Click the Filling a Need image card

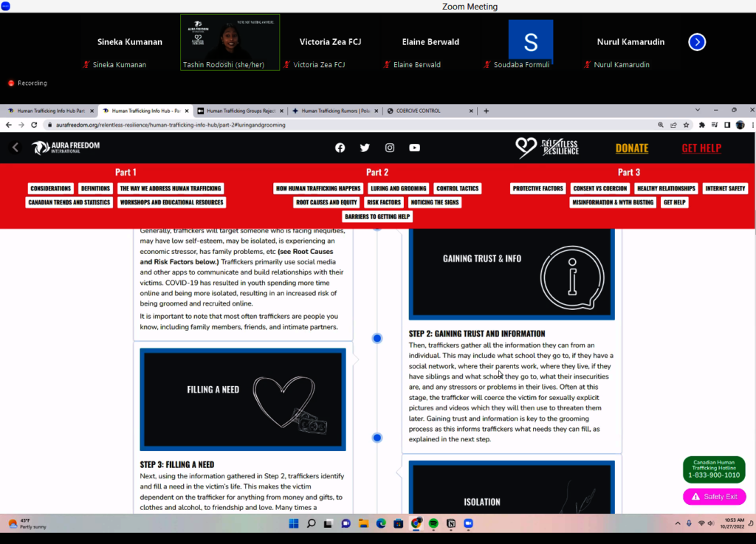243,399
